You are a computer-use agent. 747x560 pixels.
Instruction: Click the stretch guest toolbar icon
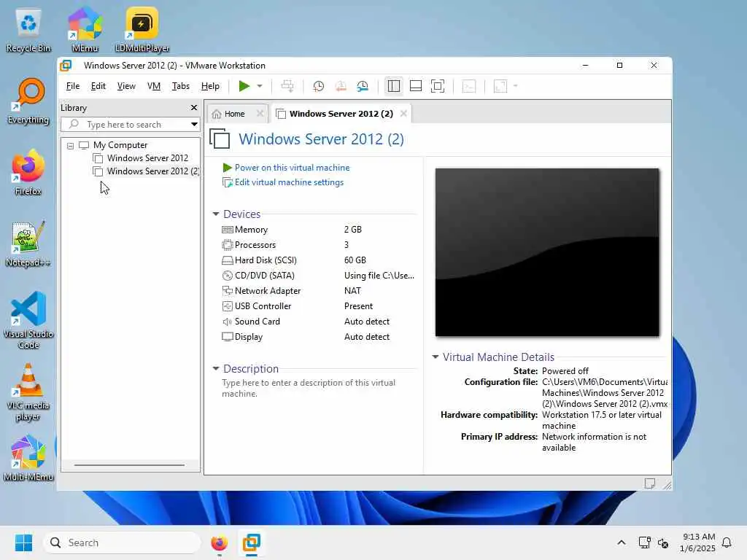[x=500, y=86]
